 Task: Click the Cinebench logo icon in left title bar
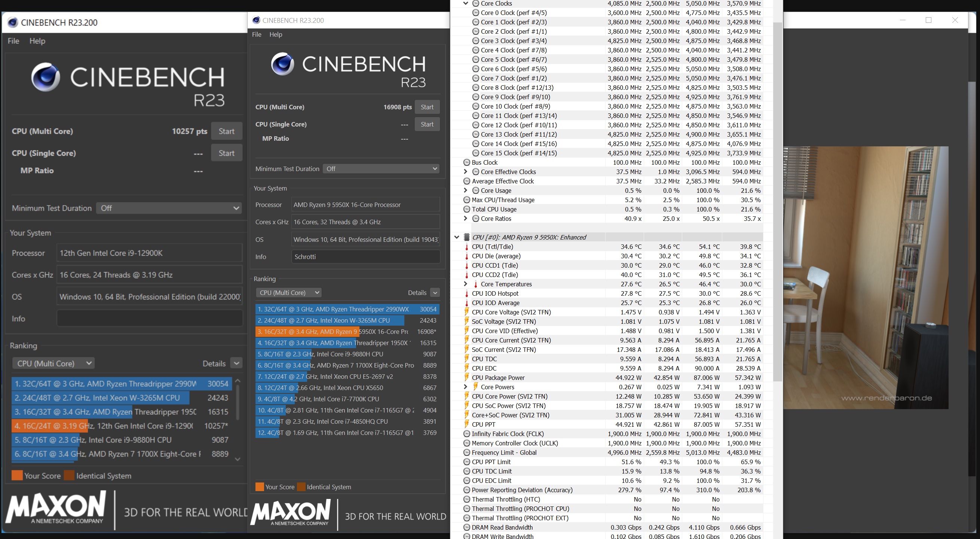(x=13, y=22)
